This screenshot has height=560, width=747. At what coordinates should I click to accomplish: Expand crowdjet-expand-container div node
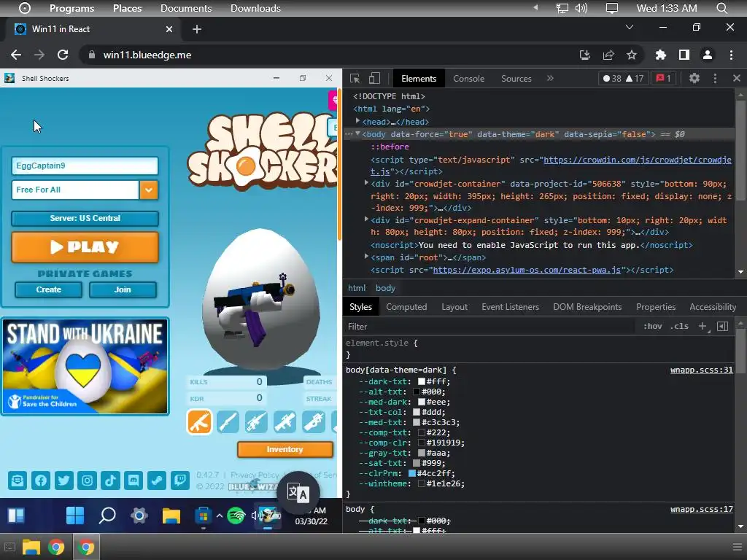pyautogui.click(x=366, y=219)
